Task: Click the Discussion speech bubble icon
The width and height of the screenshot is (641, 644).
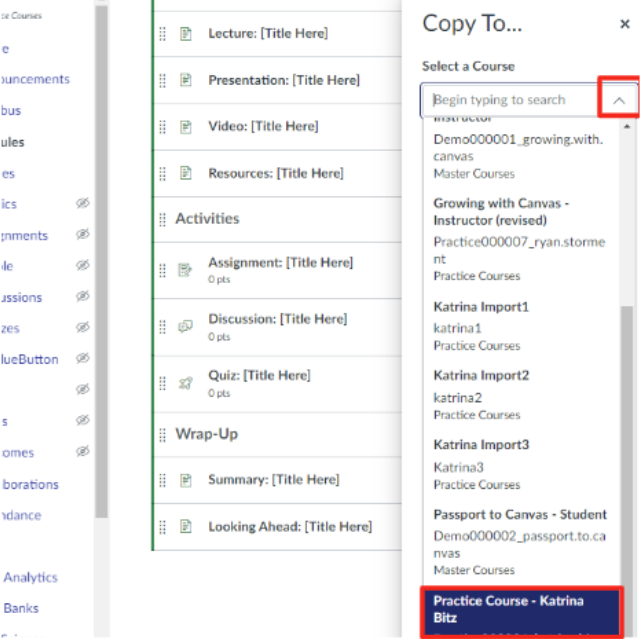Action: coord(185,326)
